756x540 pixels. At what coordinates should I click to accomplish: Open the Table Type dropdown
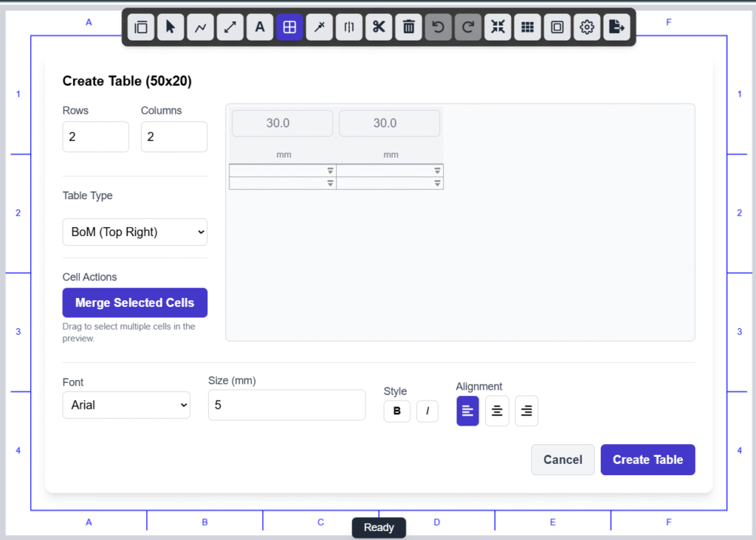pos(135,232)
